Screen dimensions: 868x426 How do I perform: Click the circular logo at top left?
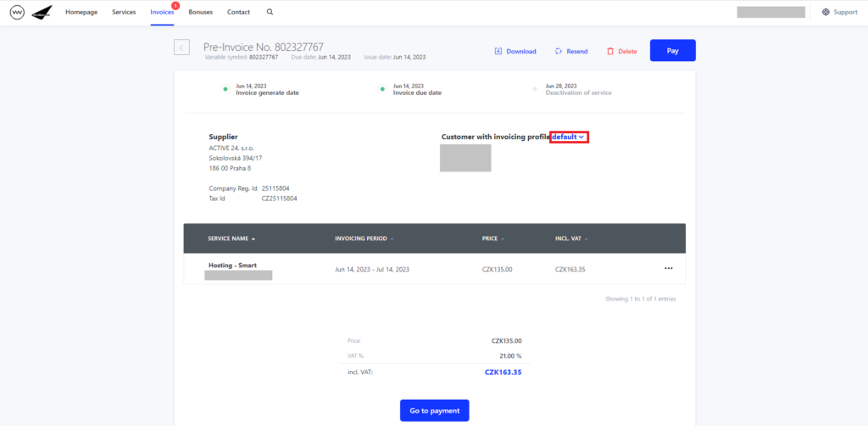pyautogui.click(x=17, y=13)
